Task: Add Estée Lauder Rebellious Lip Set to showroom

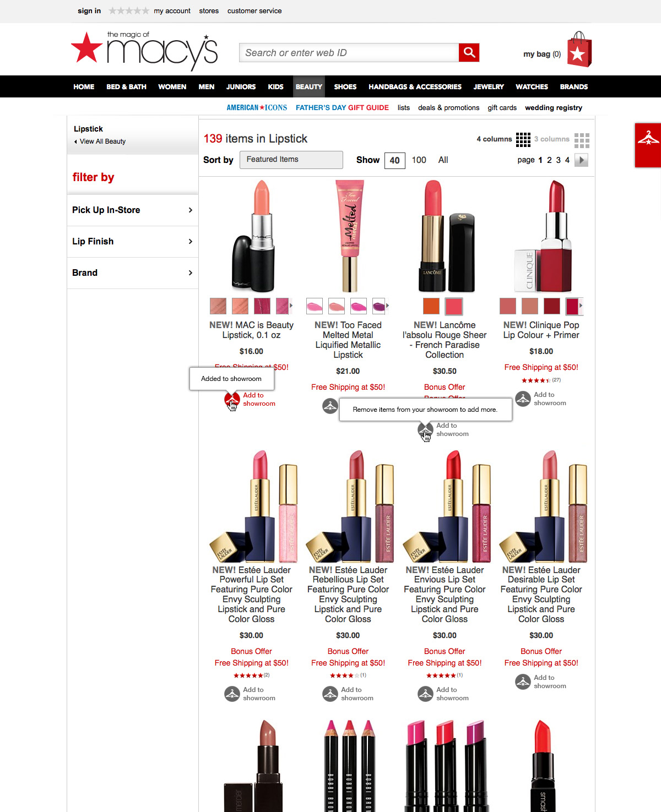Action: (330, 694)
